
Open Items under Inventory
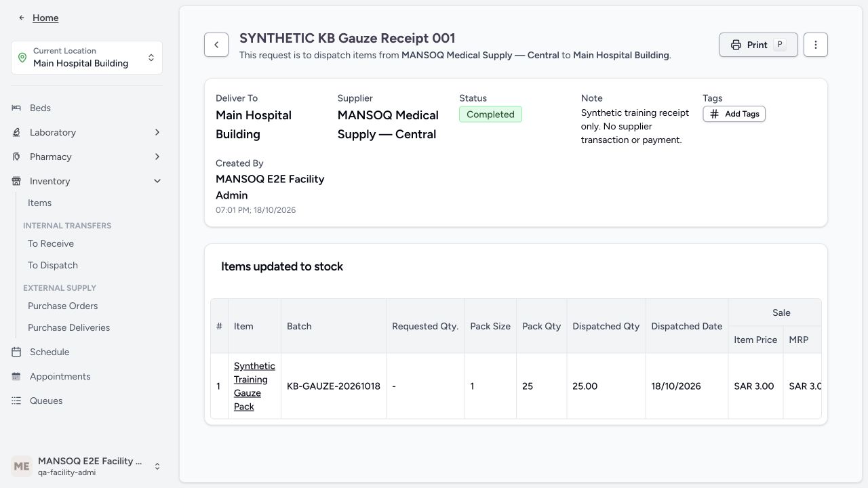(x=39, y=203)
